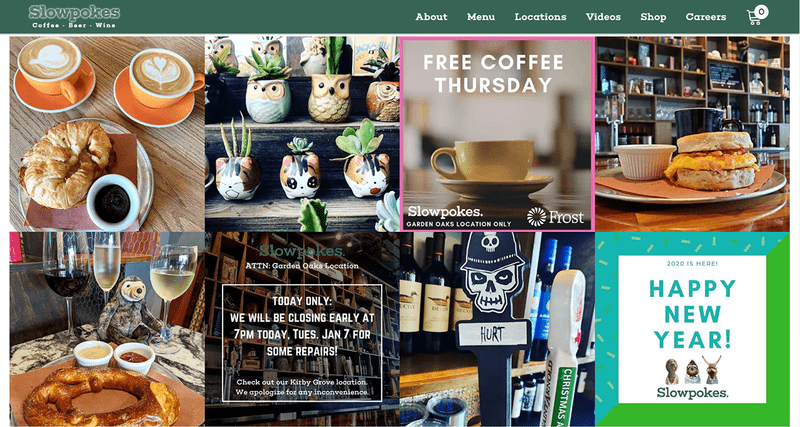
Task: Click the Coffee Beer Wine tagline
Action: (x=74, y=25)
